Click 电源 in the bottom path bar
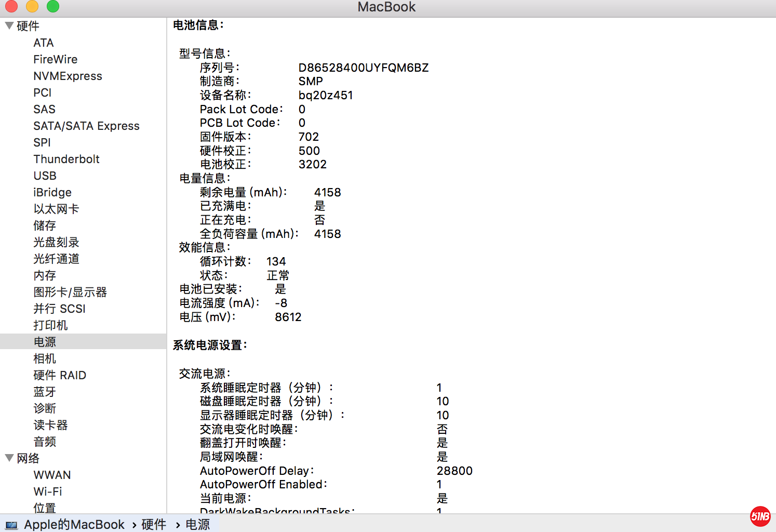 point(198,525)
